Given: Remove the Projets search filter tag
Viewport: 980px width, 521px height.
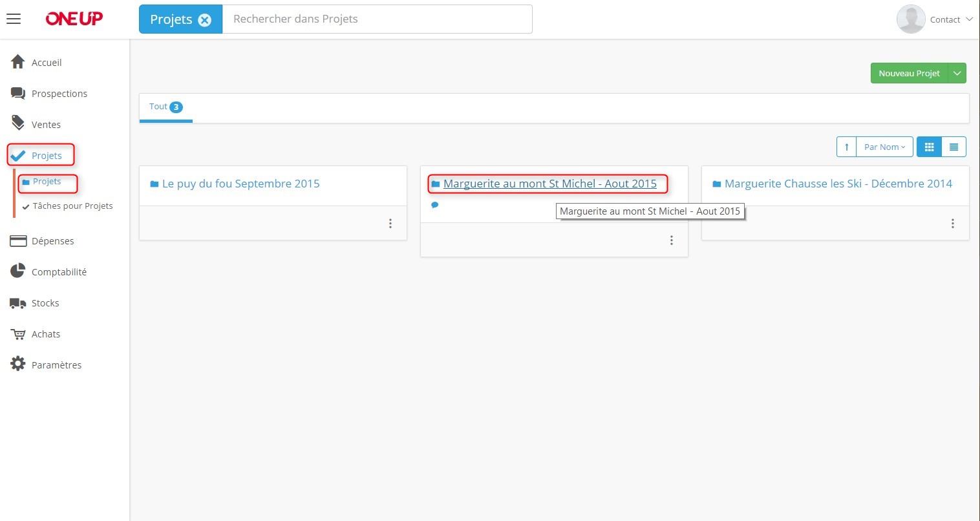Looking at the screenshot, I should click(205, 20).
